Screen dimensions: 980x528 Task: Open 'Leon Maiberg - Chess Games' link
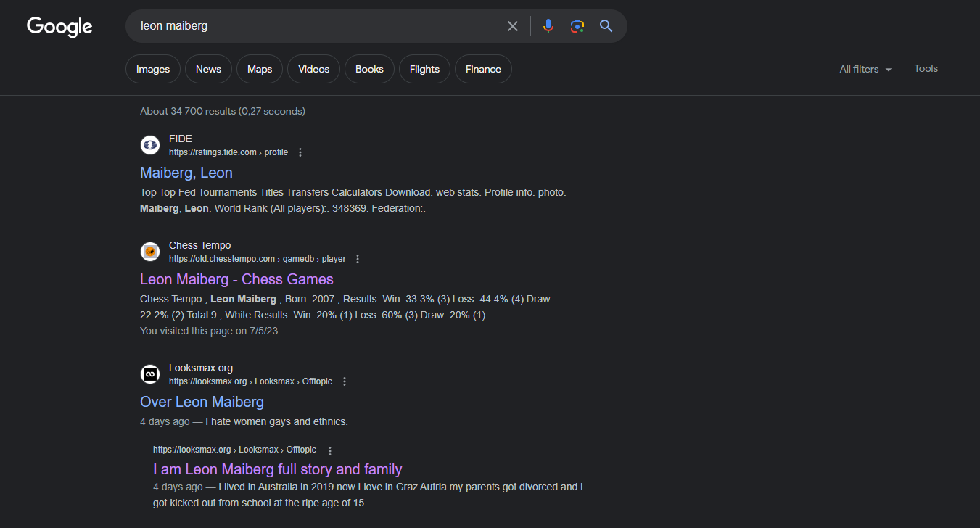pos(236,279)
